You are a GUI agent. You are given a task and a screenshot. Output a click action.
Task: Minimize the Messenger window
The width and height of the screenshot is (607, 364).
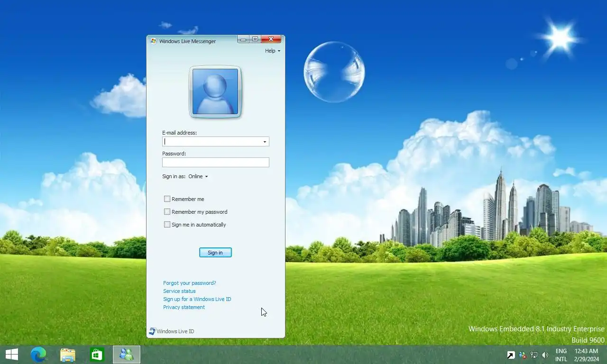(x=243, y=39)
